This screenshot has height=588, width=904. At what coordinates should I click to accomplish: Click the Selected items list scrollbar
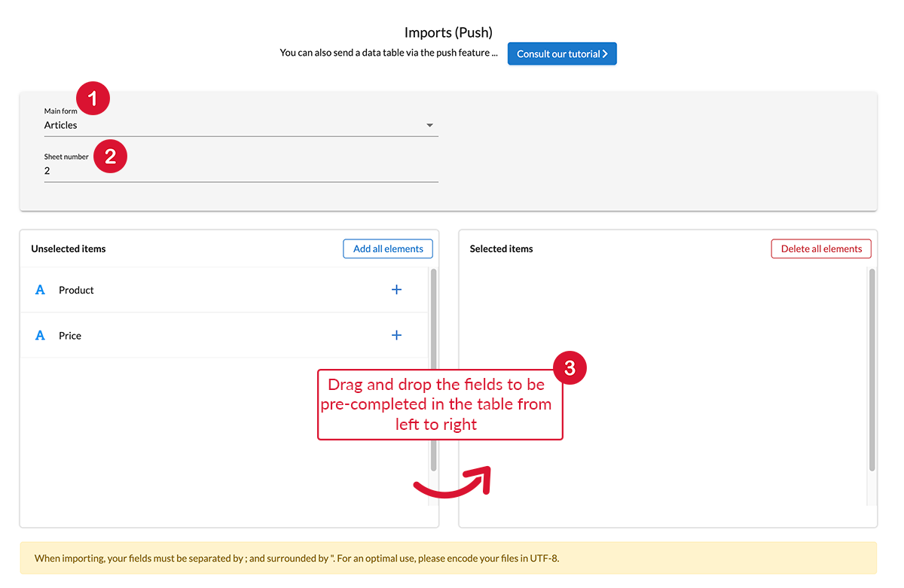[x=872, y=369]
